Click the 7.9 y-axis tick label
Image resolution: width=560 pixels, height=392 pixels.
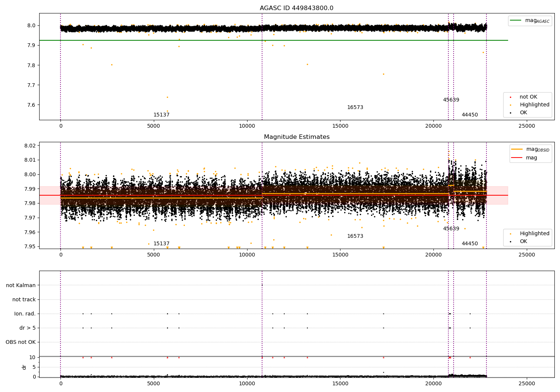[x=31, y=46]
